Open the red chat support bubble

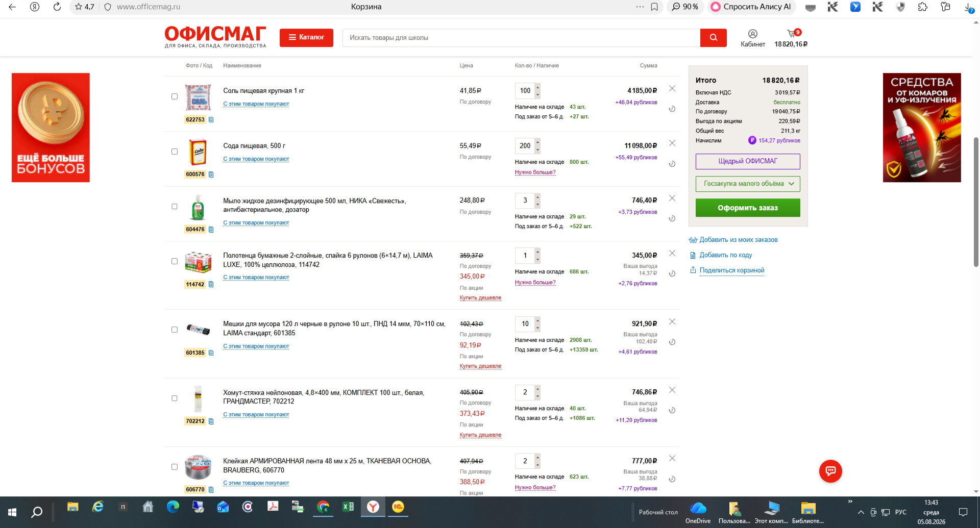coord(830,471)
